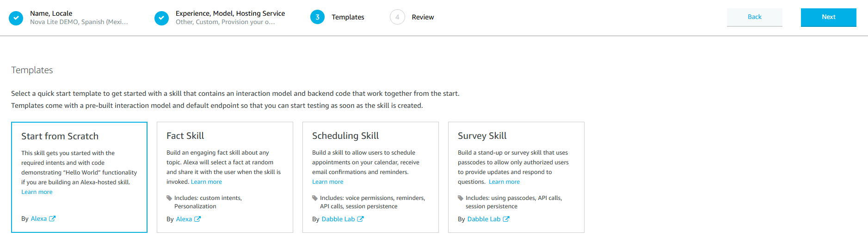Go back with the Back button
The height and width of the screenshot is (237, 868).
click(754, 17)
